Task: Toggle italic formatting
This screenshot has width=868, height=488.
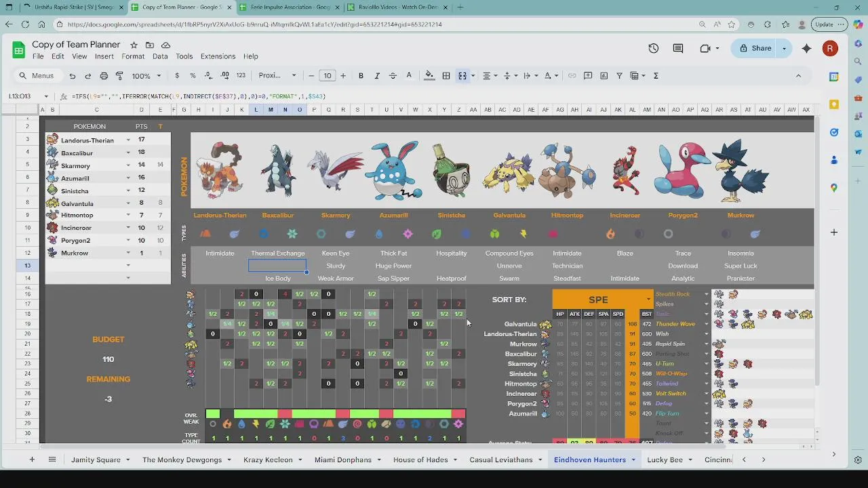Action: tap(377, 76)
